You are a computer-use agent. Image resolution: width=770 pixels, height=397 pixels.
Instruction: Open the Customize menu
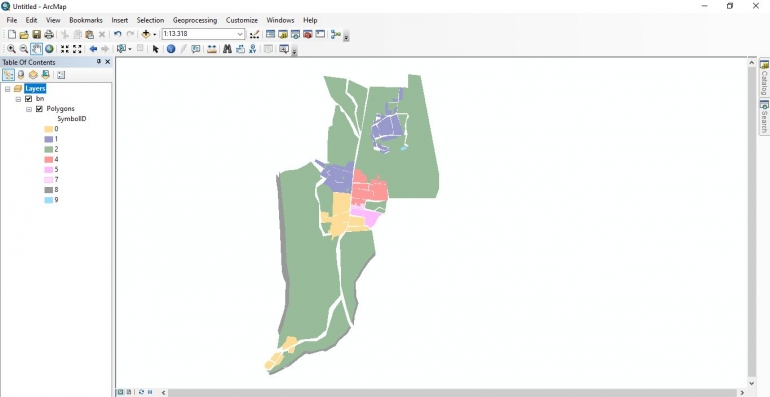(x=242, y=20)
